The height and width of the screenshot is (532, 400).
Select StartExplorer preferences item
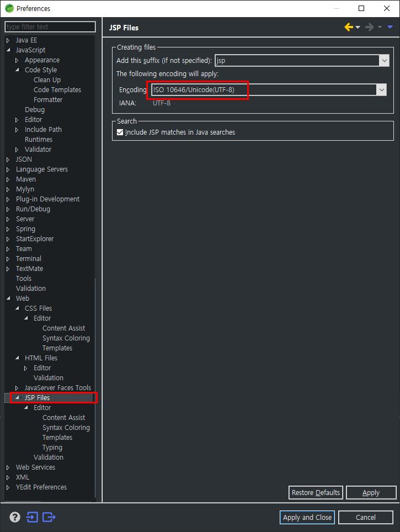35,239
